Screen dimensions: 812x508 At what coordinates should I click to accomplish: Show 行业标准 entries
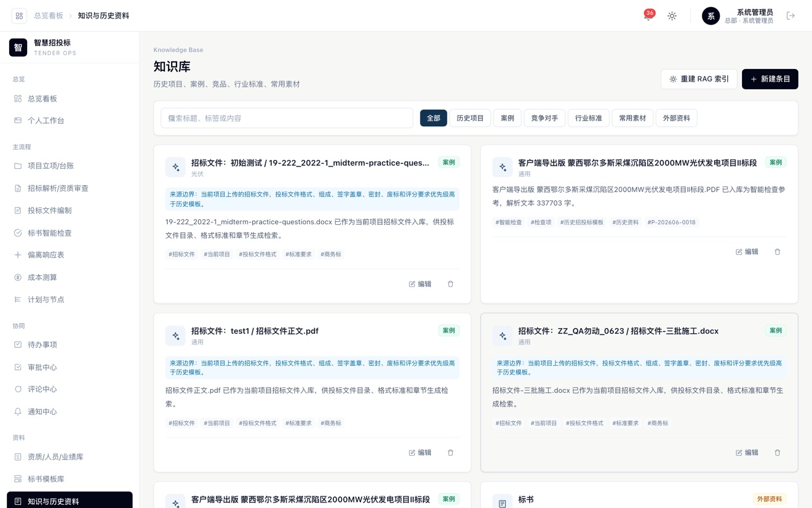pos(589,118)
